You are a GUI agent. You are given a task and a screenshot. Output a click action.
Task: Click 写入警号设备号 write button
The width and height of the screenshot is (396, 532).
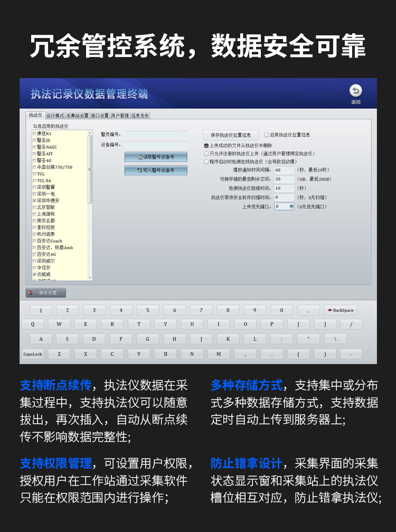156,170
